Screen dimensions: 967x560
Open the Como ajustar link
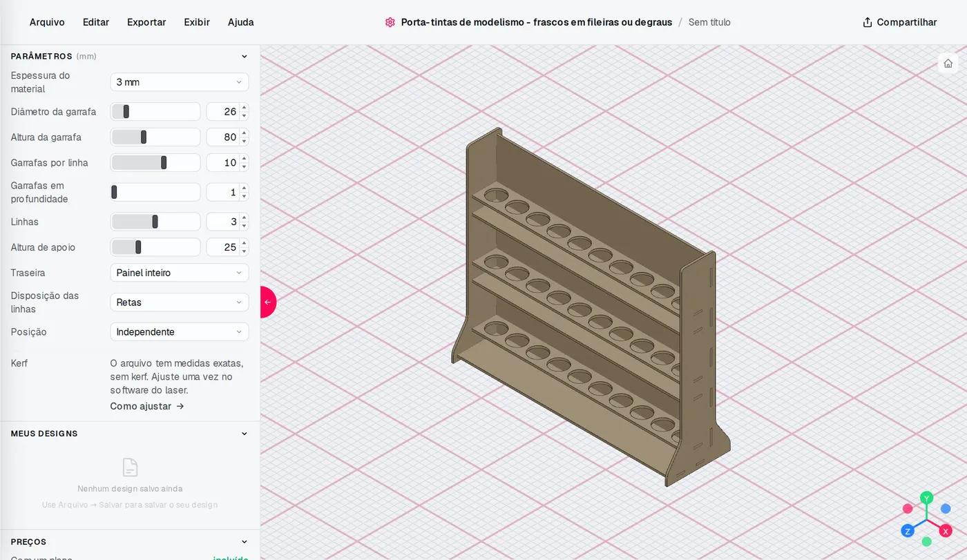[x=147, y=406]
